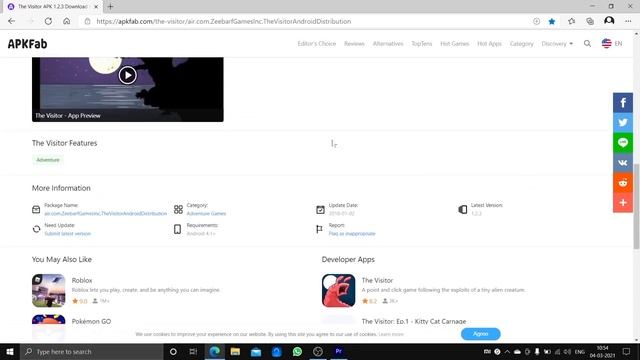
Task: Share page on VK
Action: pos(622,162)
